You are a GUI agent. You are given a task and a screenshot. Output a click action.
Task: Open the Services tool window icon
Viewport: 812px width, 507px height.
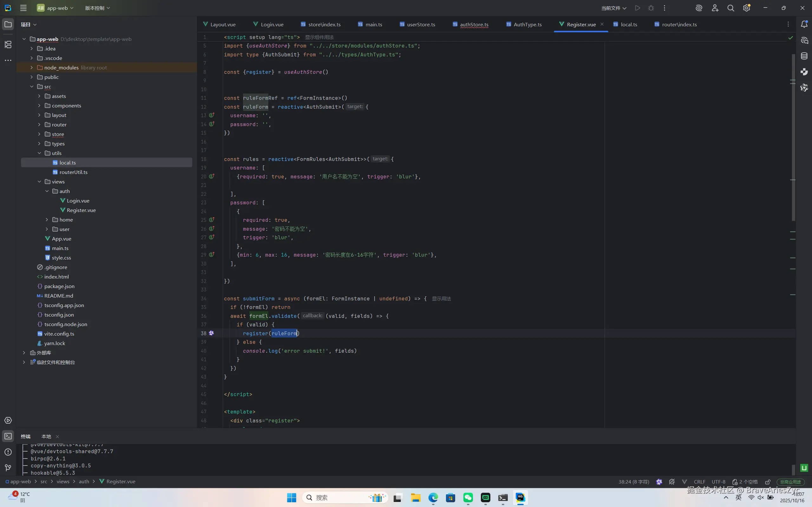(x=8, y=420)
